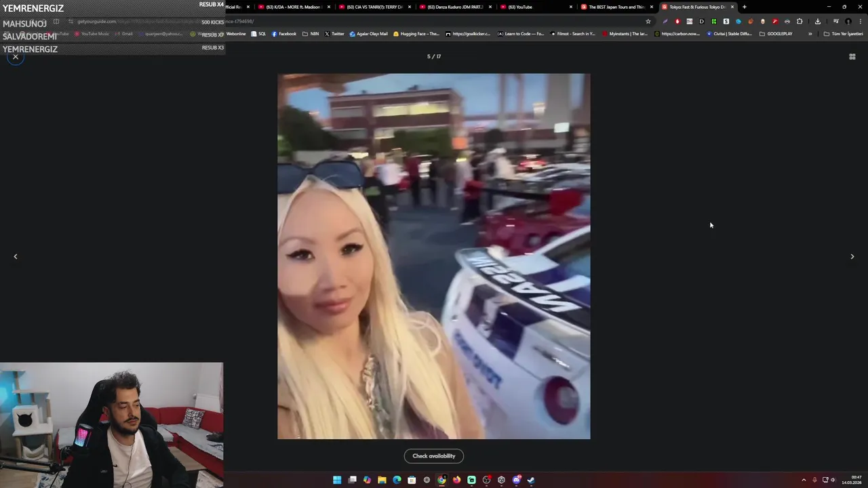Go to the previous gallery photo
868x488 pixels.
tap(16, 256)
